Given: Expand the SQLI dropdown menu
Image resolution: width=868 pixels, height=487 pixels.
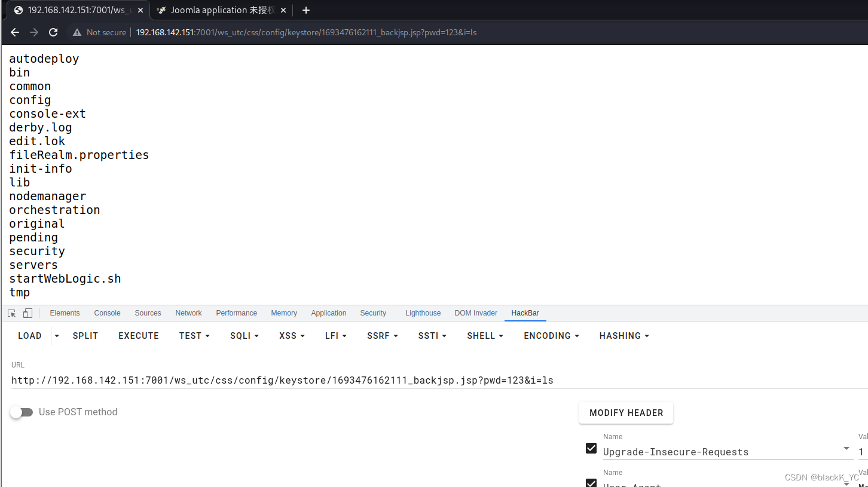Looking at the screenshot, I should [244, 336].
